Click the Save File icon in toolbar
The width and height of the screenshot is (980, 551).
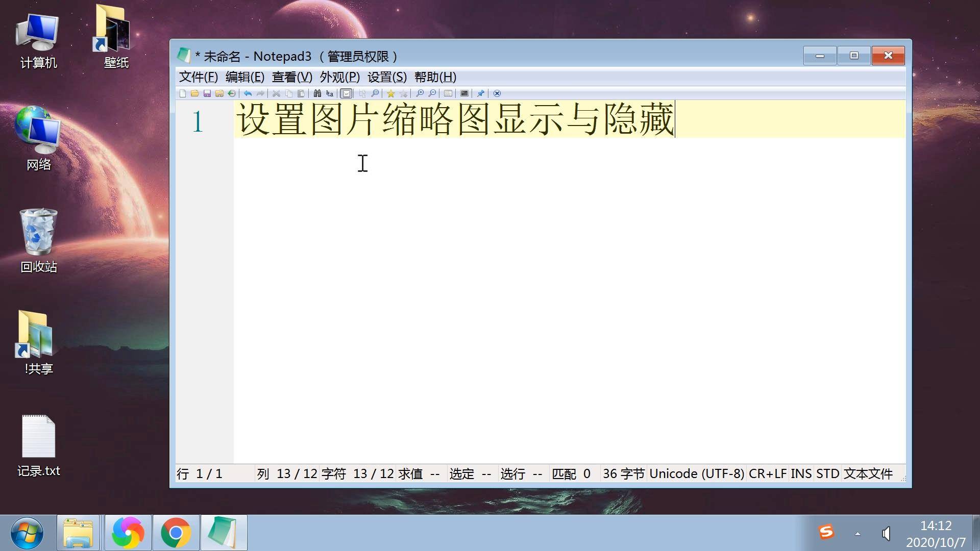(x=207, y=93)
